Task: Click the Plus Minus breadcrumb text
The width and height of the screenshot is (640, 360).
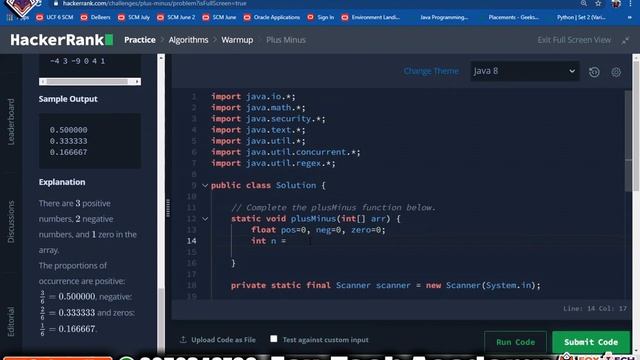Action: point(286,40)
